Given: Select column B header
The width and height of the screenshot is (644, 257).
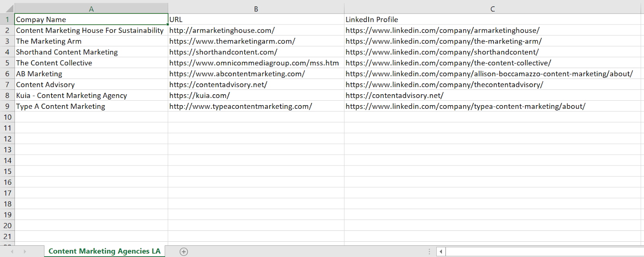Looking at the screenshot, I should (x=256, y=8).
